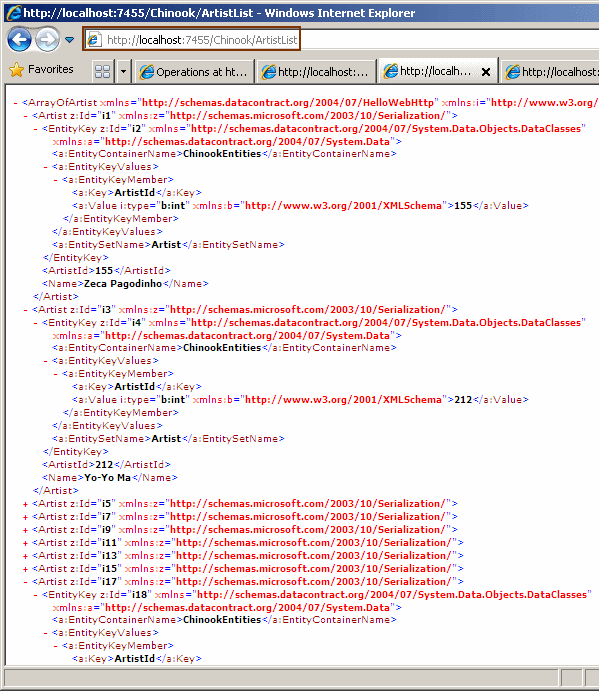Open the Quick Tabs grid icon

tap(103, 71)
